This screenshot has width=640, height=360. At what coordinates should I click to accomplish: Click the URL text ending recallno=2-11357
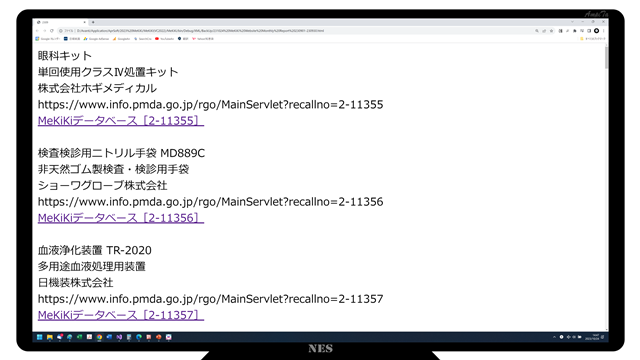(211, 299)
